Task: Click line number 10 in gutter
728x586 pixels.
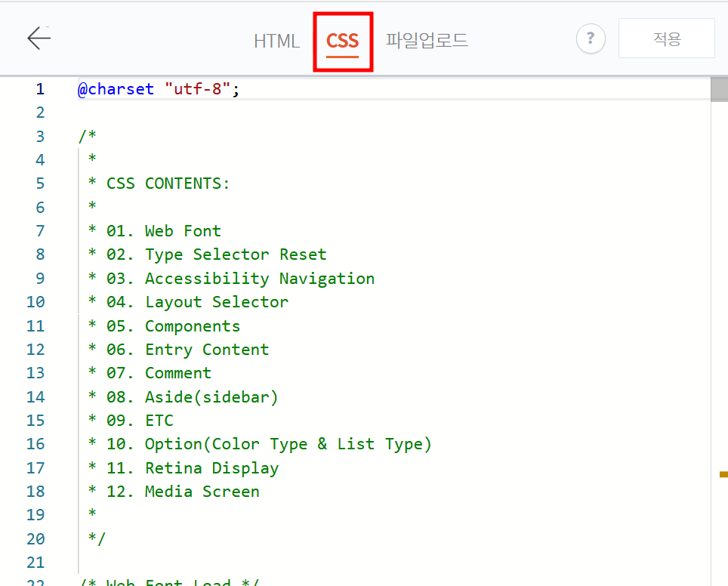Action: [35, 302]
